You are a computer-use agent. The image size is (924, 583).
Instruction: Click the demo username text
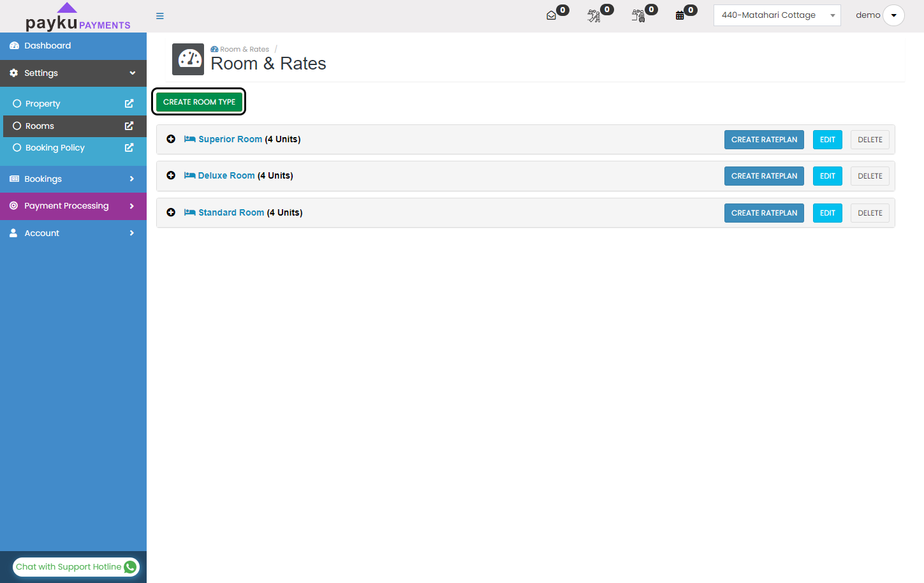coord(868,15)
